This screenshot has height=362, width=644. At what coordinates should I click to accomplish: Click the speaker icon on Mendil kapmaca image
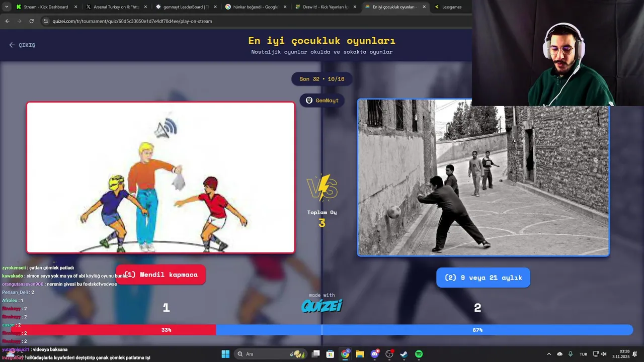pos(166,129)
